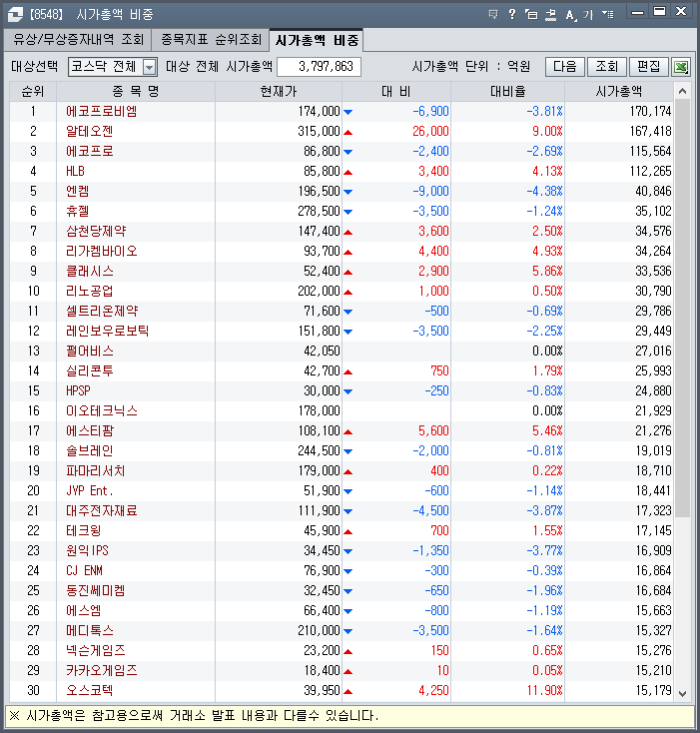Sort by the 현재가 column header

(279, 91)
